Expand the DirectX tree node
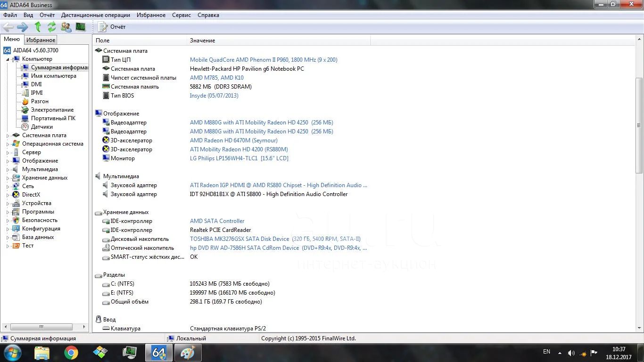 (x=8, y=195)
